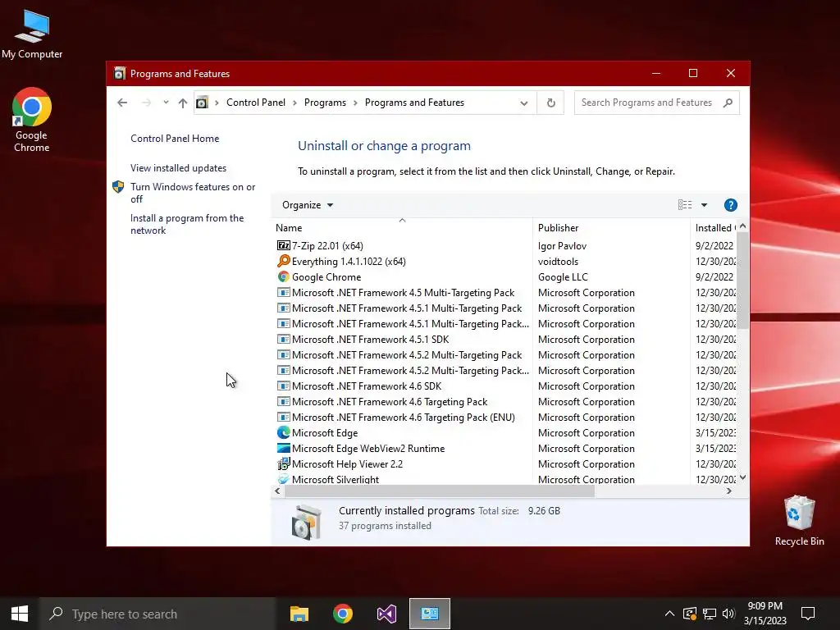This screenshot has width=840, height=630.
Task: Click the Microsoft Silverlight icon
Action: (283, 479)
